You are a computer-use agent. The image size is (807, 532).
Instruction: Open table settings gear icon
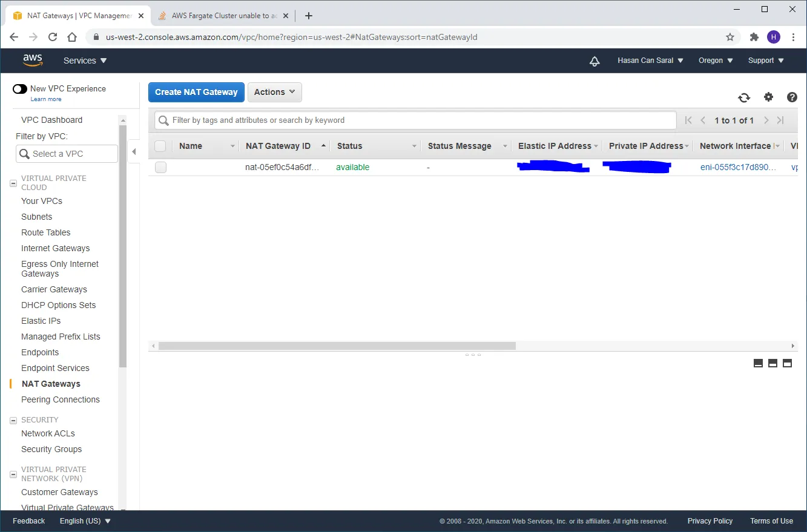768,97
